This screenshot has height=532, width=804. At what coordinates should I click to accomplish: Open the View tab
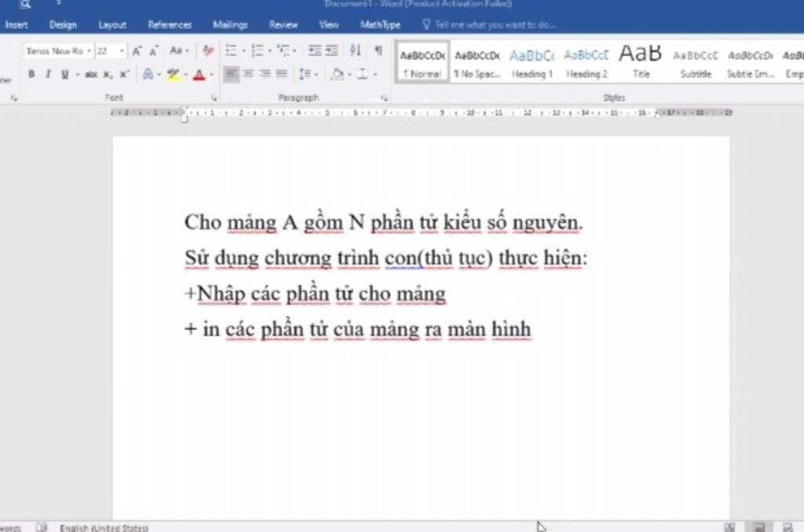click(x=329, y=24)
